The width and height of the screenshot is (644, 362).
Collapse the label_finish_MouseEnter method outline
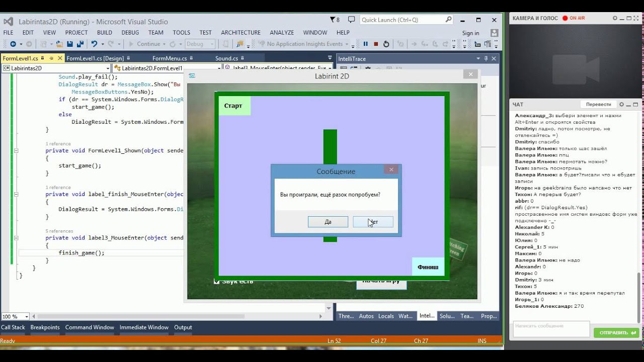pyautogui.click(x=16, y=194)
